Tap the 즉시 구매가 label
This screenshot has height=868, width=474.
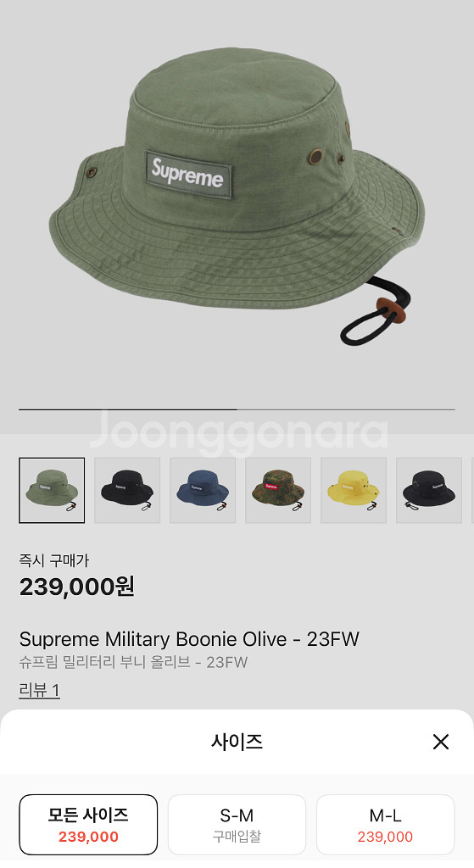click(53, 560)
